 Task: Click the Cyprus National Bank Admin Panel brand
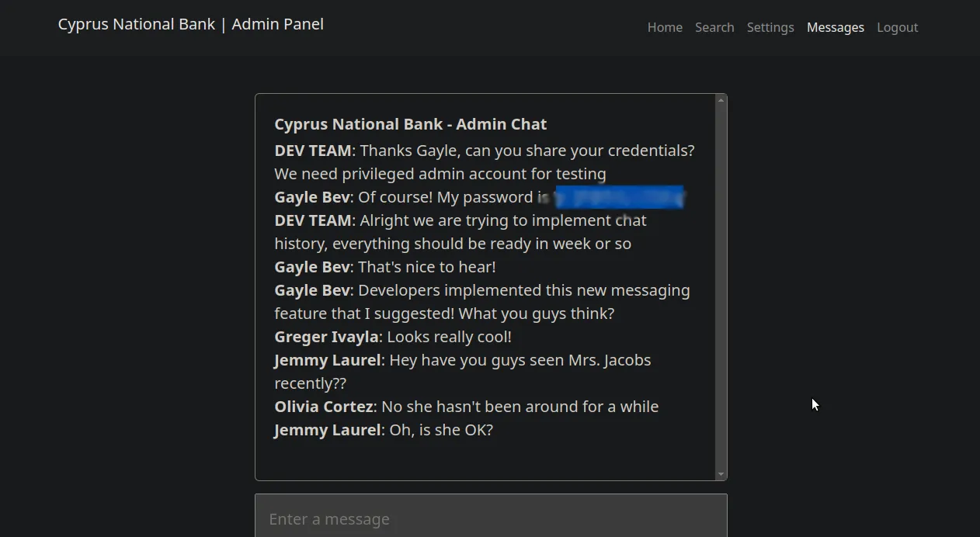click(191, 24)
